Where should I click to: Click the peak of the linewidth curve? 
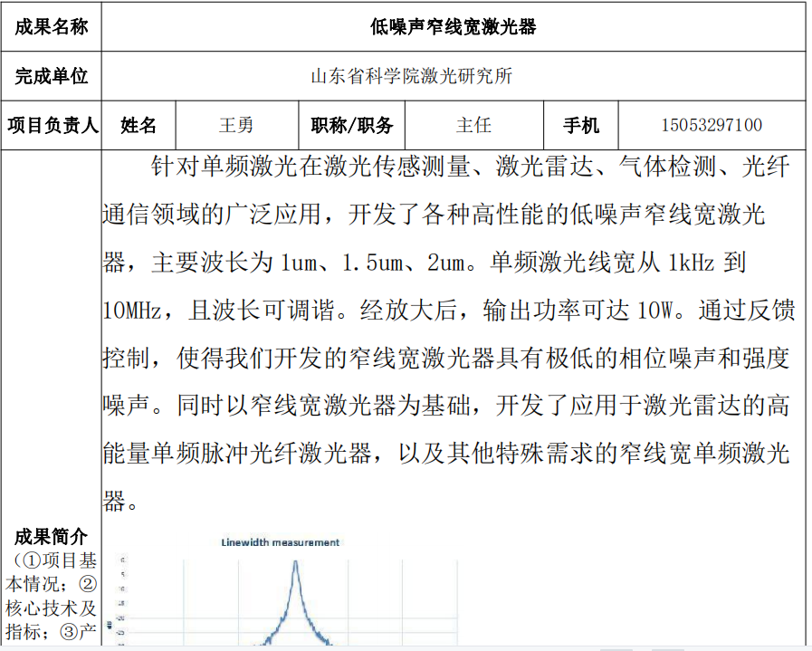[x=295, y=563]
